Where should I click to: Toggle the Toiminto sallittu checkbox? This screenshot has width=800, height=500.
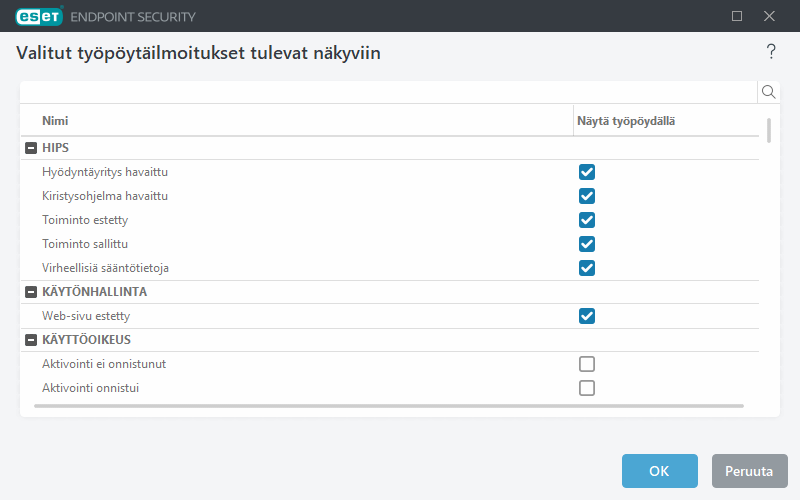coord(587,244)
